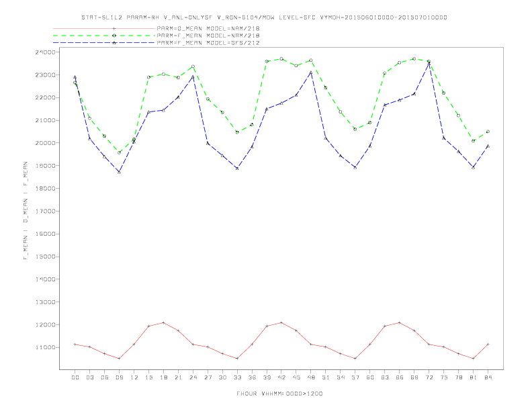Click the 15 forecast hour x-axis label

[148, 377]
